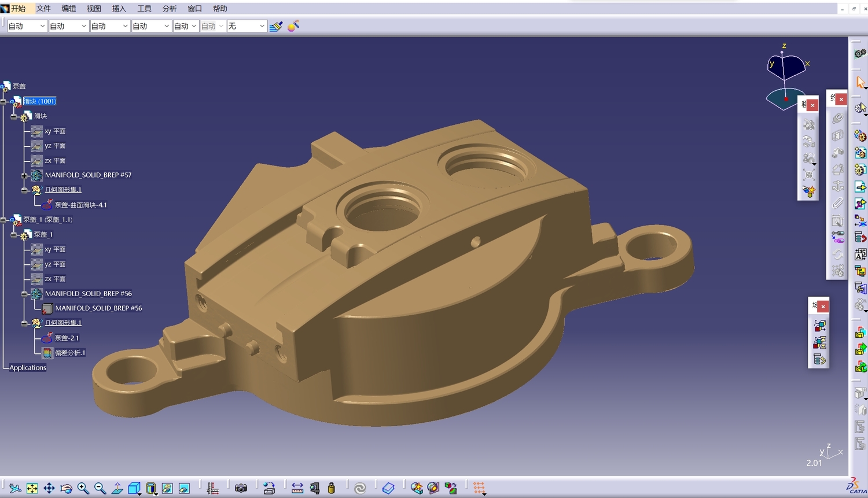Collapse the 泵盖_1 (泵盖_1.1) branch
This screenshot has width=868, height=498.
tap(3, 220)
